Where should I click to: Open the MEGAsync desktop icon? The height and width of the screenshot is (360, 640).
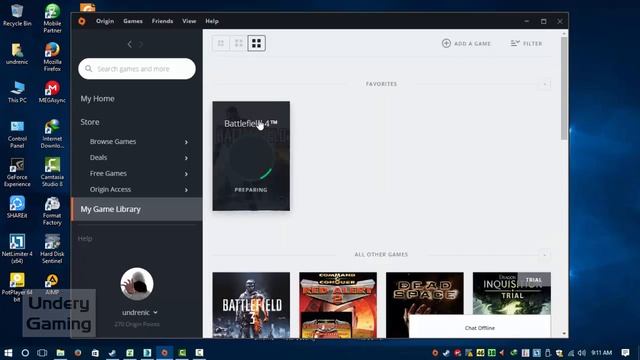[52, 92]
